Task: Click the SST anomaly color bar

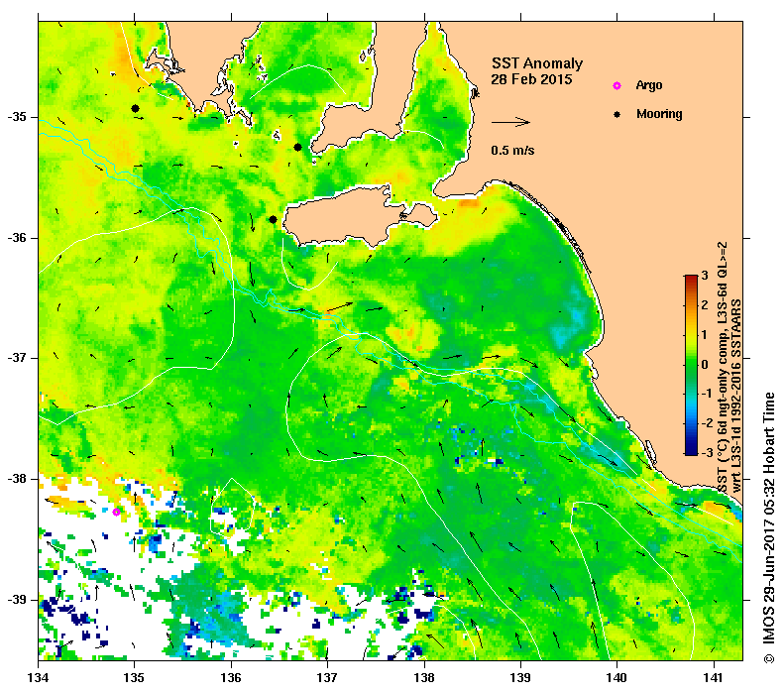Action: [691, 365]
